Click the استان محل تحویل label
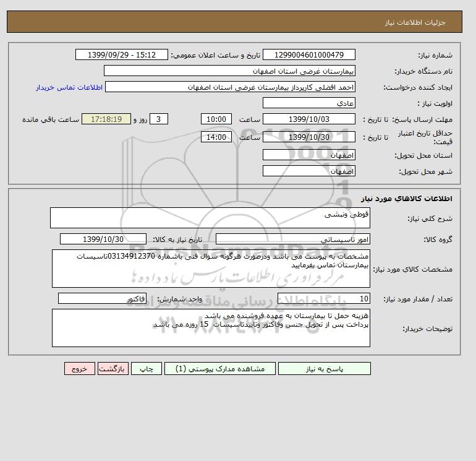Image resolution: width=476 pixels, height=461 pixels. click(423, 155)
